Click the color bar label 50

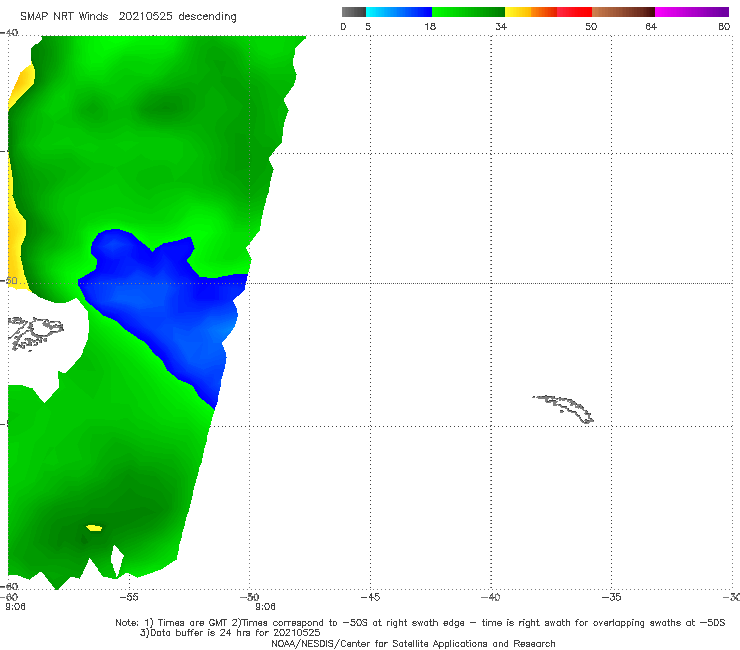click(x=591, y=27)
